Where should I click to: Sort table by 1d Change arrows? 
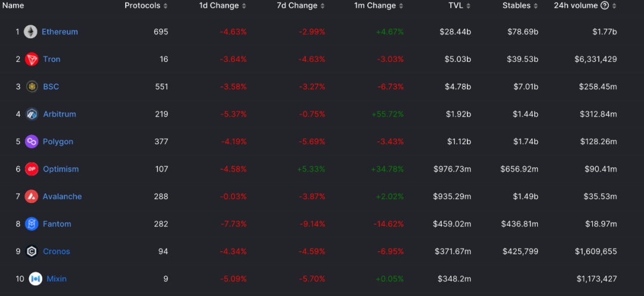click(244, 6)
